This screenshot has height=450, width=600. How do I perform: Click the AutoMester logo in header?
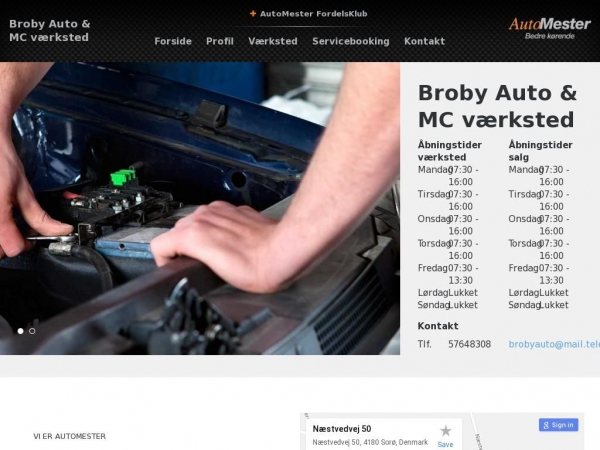pos(549,28)
